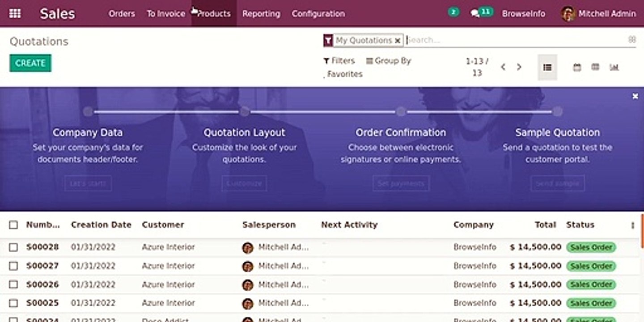The width and height of the screenshot is (644, 322).
Task: Toggle select-all checkbox in table header
Action: point(13,225)
